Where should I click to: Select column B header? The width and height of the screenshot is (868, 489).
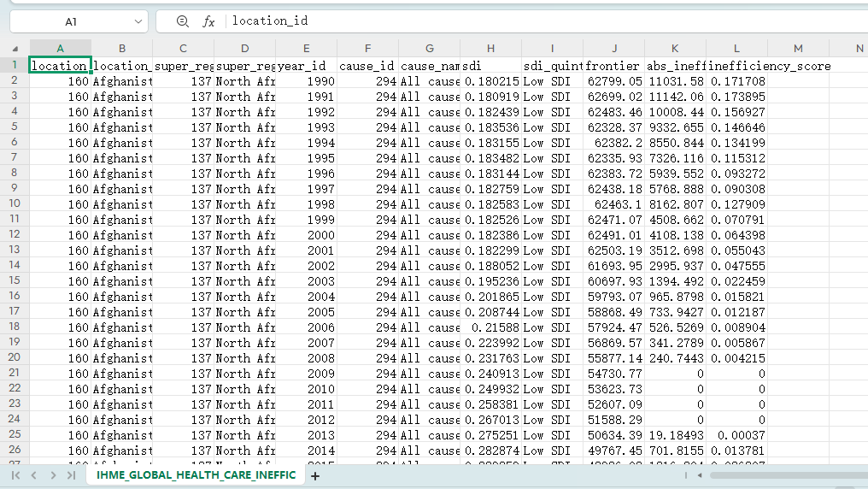pos(122,49)
